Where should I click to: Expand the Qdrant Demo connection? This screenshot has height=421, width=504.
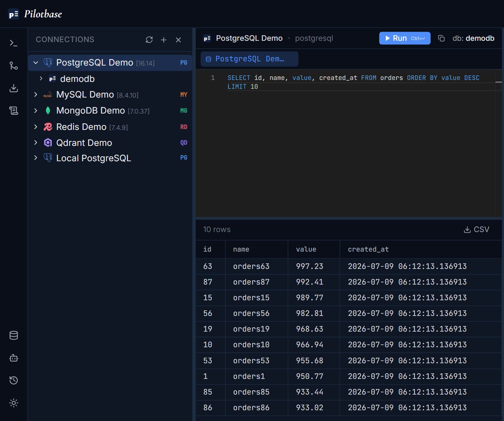tap(36, 143)
